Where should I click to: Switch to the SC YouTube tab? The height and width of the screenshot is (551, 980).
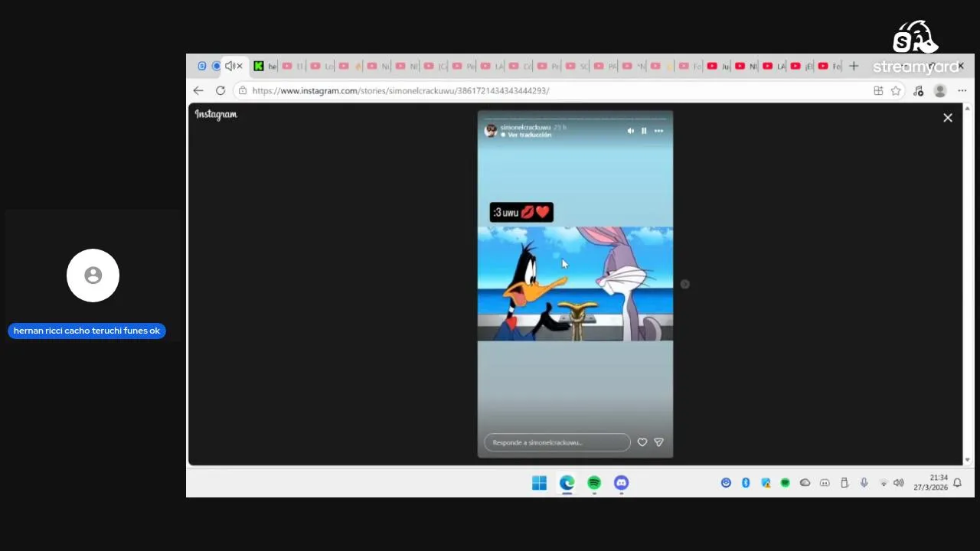(576, 67)
